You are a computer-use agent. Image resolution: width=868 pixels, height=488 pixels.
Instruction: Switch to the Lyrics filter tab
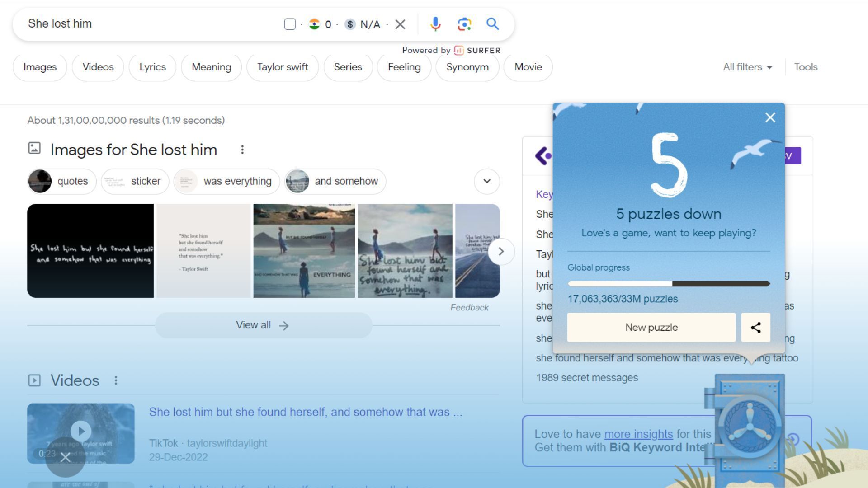tap(152, 67)
